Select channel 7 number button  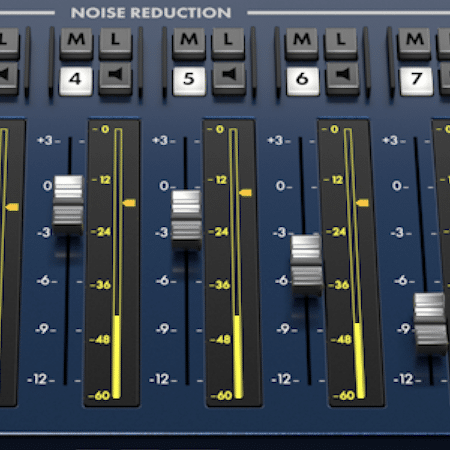tap(416, 81)
